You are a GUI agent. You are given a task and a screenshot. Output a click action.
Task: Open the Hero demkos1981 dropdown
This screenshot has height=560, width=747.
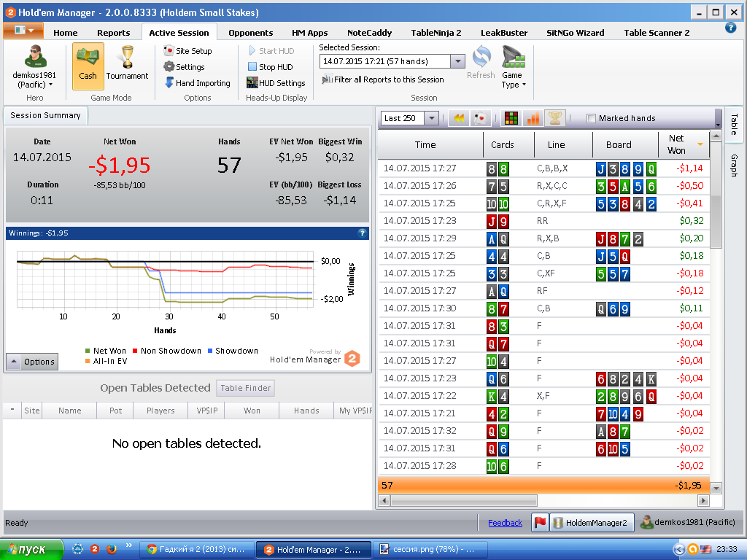pos(34,68)
